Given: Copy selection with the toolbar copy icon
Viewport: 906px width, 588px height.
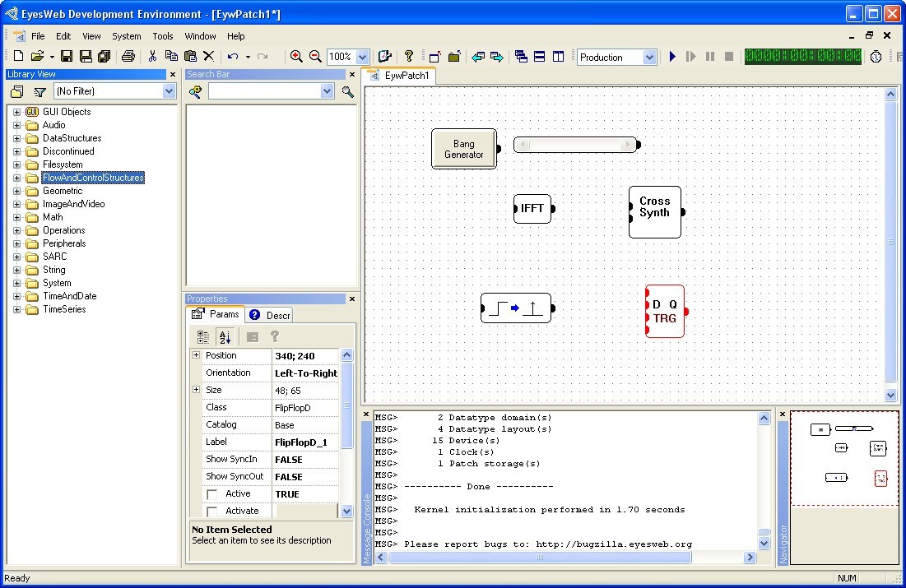Looking at the screenshot, I should click(171, 56).
